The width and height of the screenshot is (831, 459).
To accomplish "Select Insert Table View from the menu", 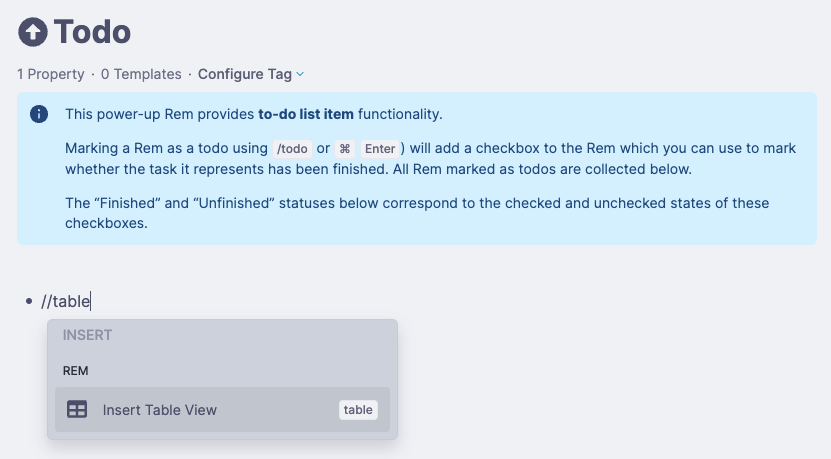I will 160,410.
